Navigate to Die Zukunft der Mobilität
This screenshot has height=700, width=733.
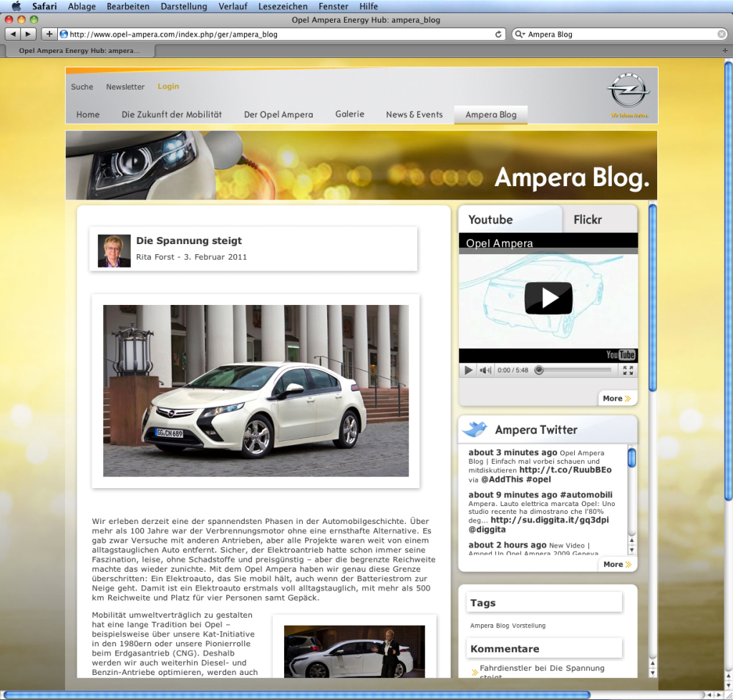click(172, 114)
